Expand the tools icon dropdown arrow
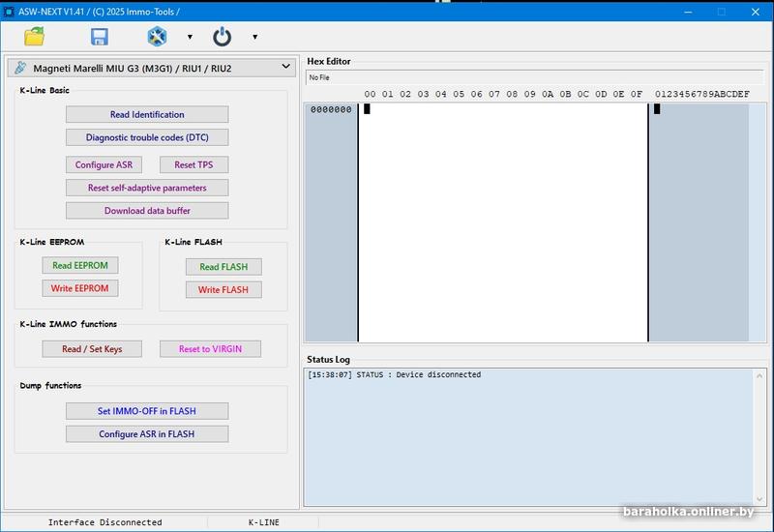The width and height of the screenshot is (774, 532). coord(190,37)
